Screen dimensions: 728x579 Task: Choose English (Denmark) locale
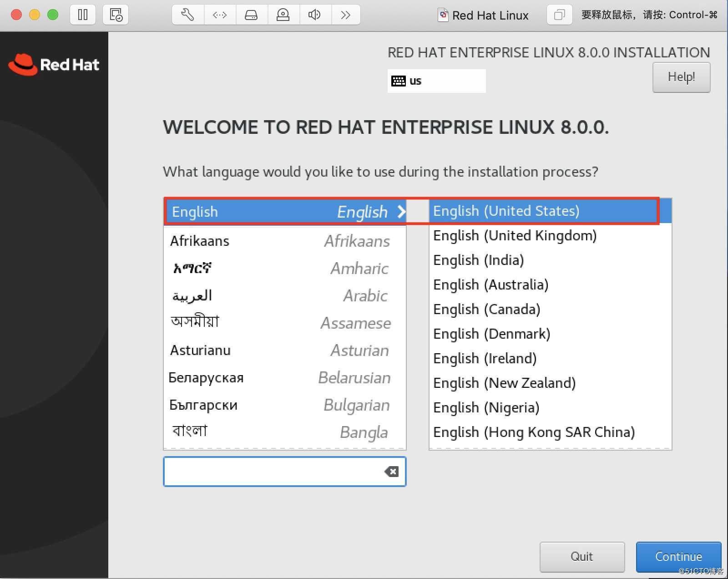(x=550, y=334)
